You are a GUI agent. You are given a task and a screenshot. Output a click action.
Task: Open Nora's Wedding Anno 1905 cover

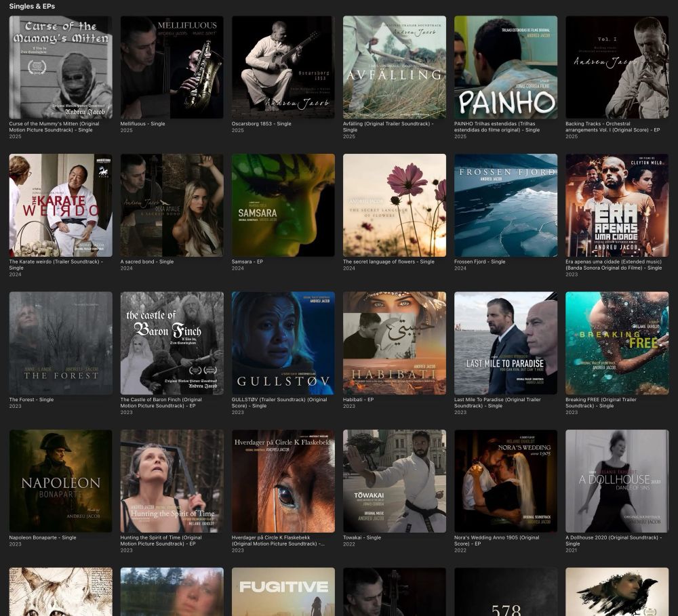[x=506, y=481]
